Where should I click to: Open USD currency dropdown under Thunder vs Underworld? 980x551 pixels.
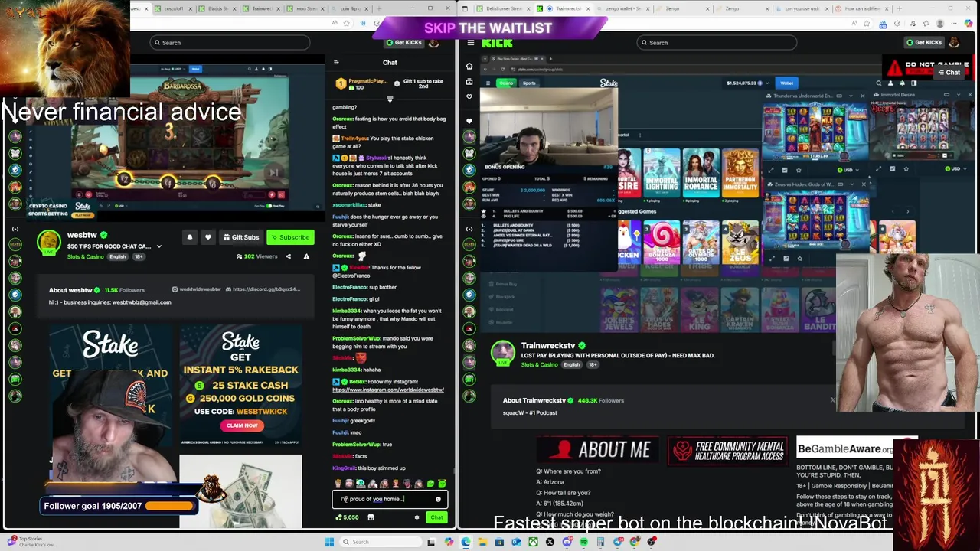pyautogui.click(x=847, y=170)
